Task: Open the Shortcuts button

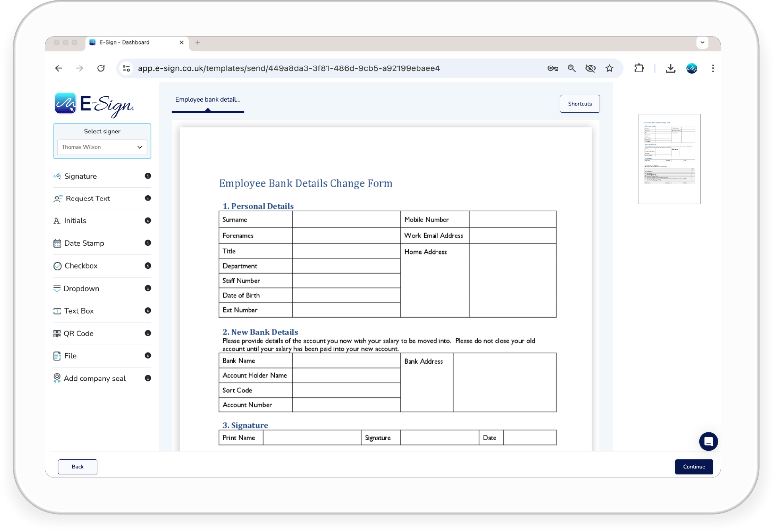Action: pyautogui.click(x=580, y=104)
